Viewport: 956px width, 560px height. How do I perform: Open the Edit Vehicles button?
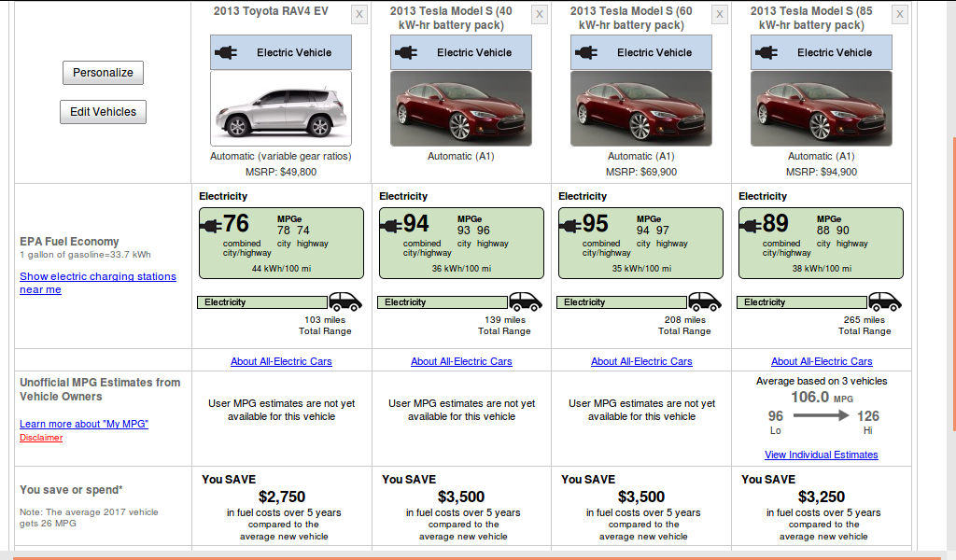(x=103, y=112)
